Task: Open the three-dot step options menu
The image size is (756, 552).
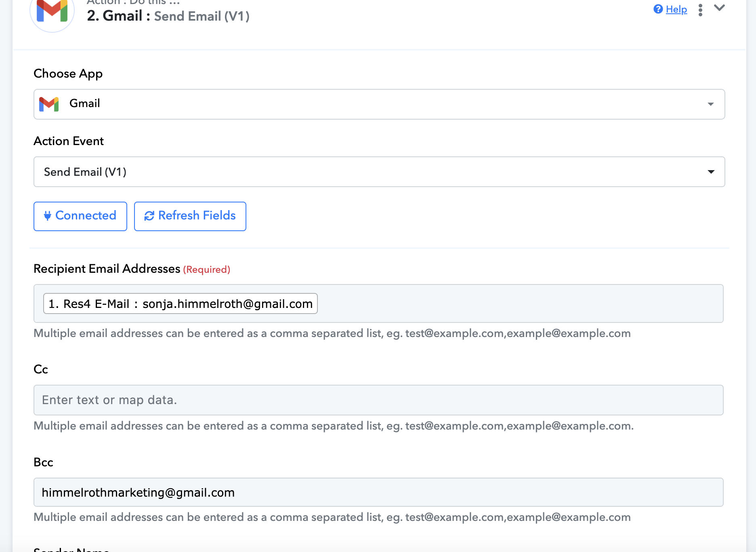Action: [701, 10]
